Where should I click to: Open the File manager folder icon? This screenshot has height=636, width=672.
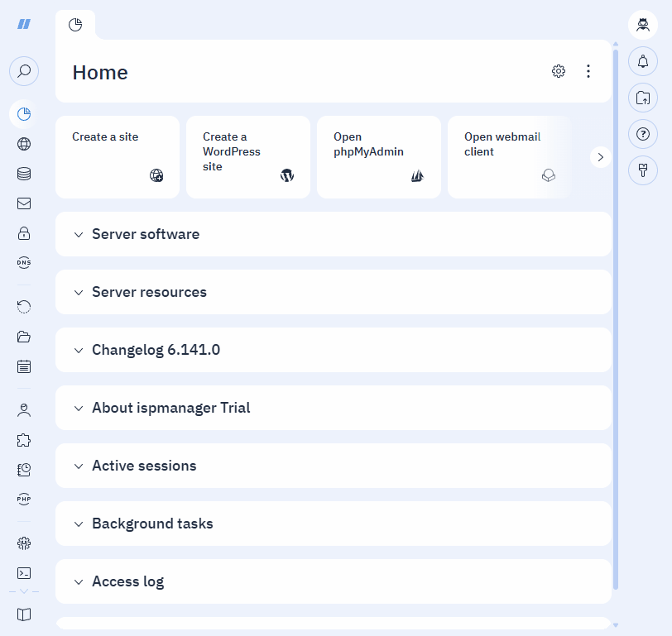(24, 337)
